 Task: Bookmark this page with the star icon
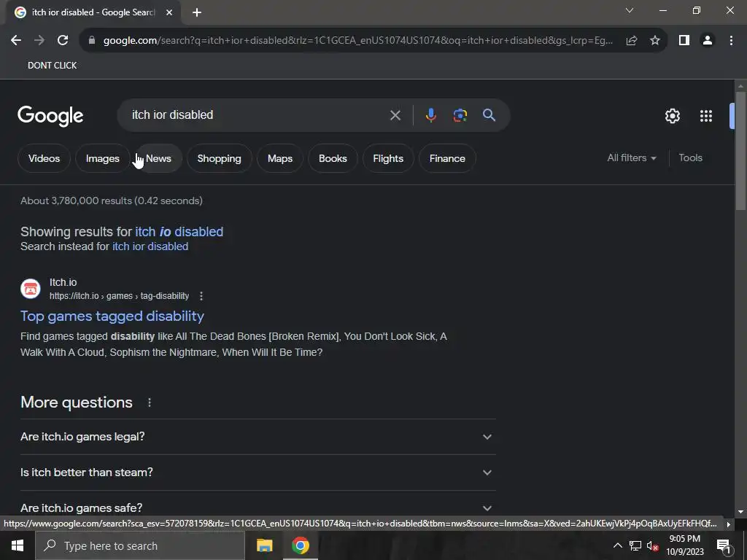655,41
